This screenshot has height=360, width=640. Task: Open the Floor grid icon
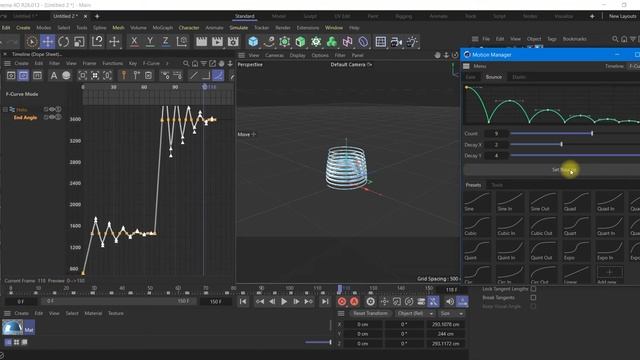[380, 42]
